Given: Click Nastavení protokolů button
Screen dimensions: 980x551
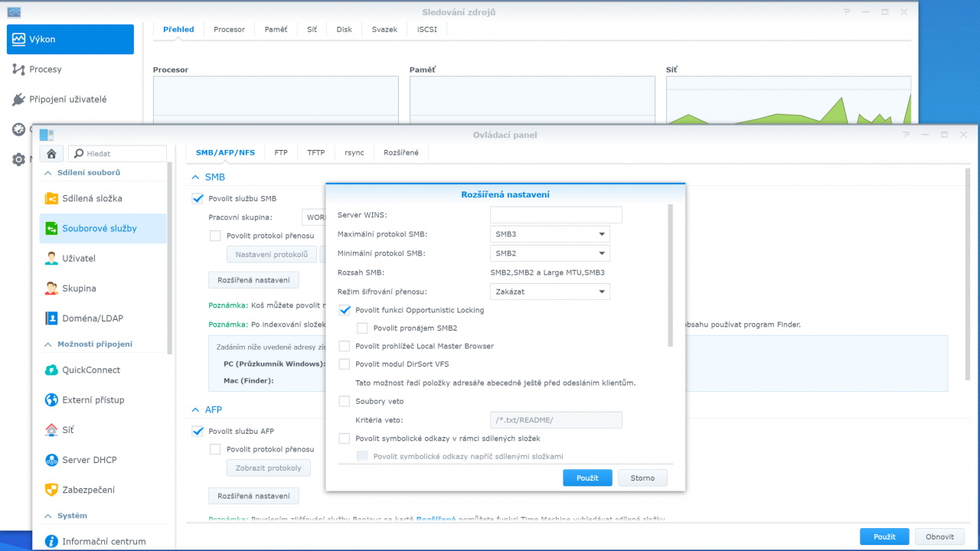Looking at the screenshot, I should coord(271,254).
